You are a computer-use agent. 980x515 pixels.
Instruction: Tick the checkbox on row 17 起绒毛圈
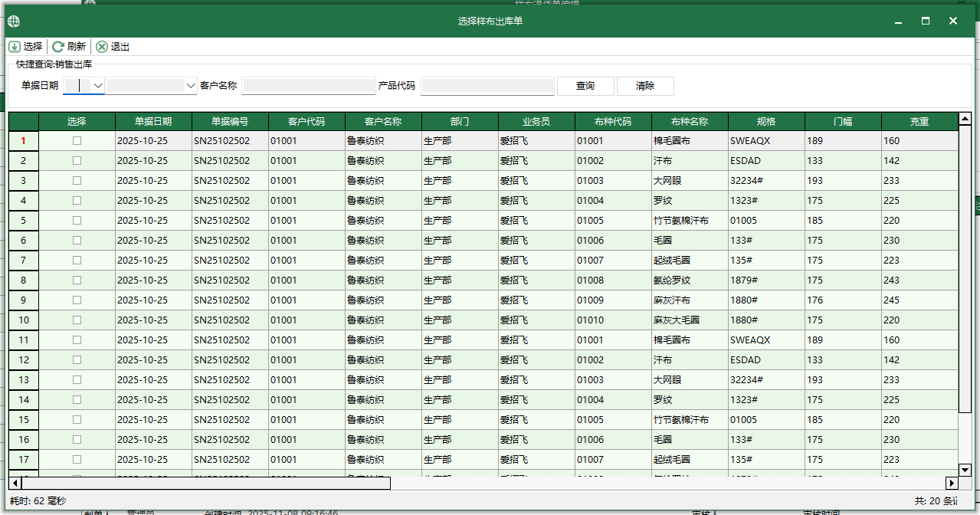point(75,459)
